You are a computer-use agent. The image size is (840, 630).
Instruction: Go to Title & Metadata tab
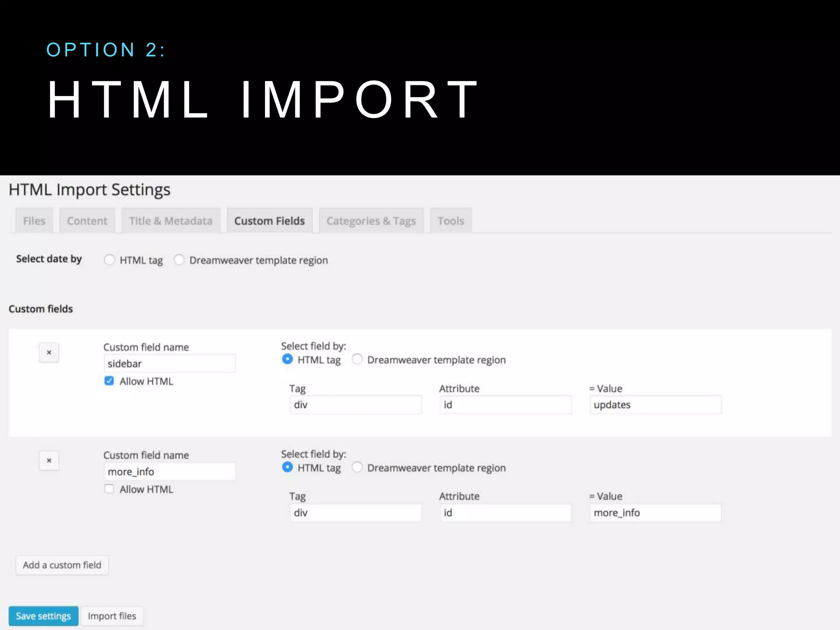[x=171, y=221]
